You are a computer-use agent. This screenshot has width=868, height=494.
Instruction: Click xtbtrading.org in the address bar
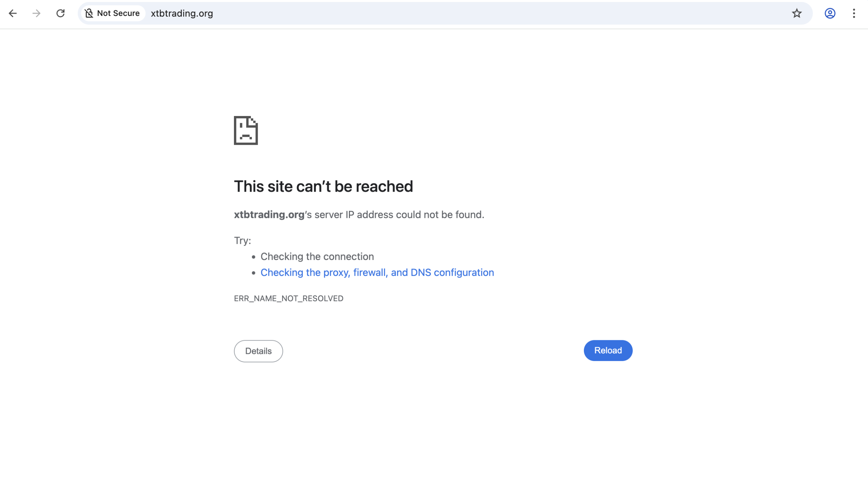click(182, 14)
